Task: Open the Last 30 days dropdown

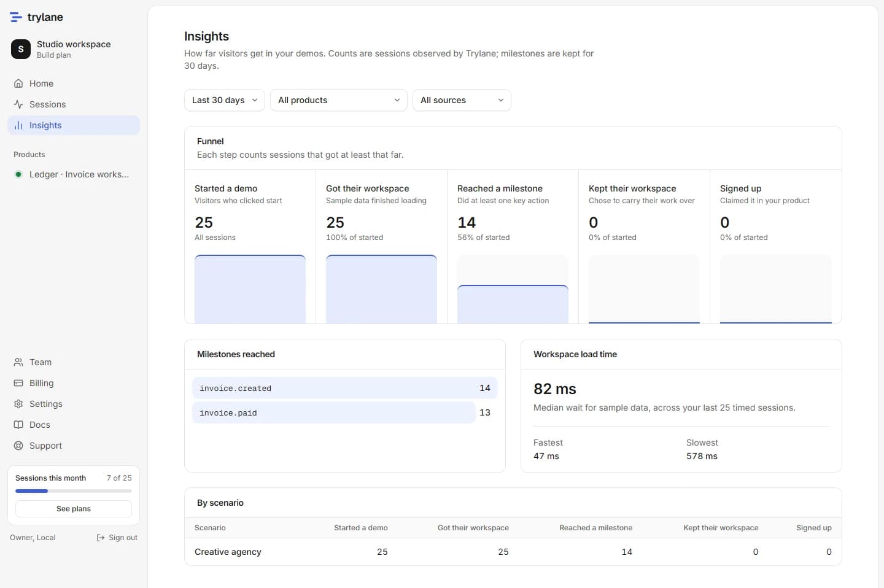Action: coord(225,100)
